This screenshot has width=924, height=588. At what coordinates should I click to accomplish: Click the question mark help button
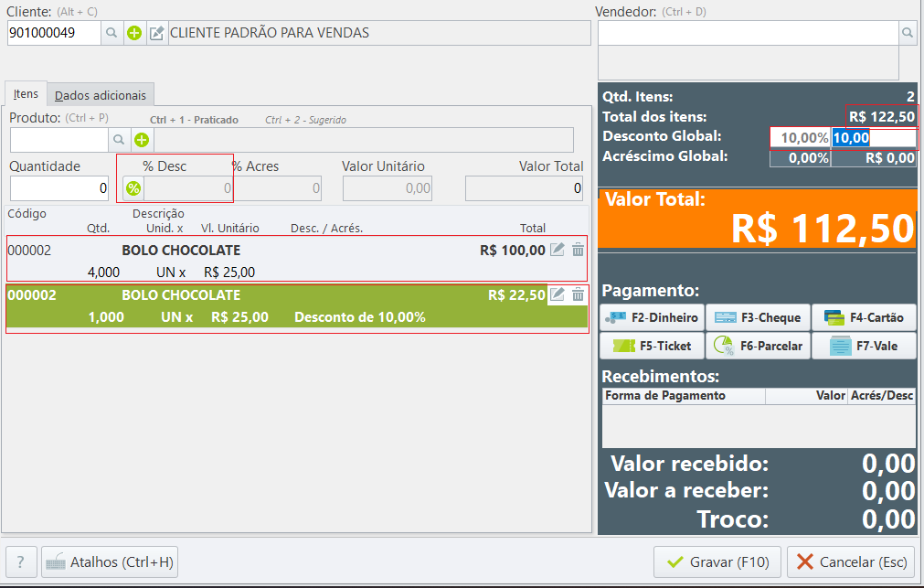(x=21, y=562)
